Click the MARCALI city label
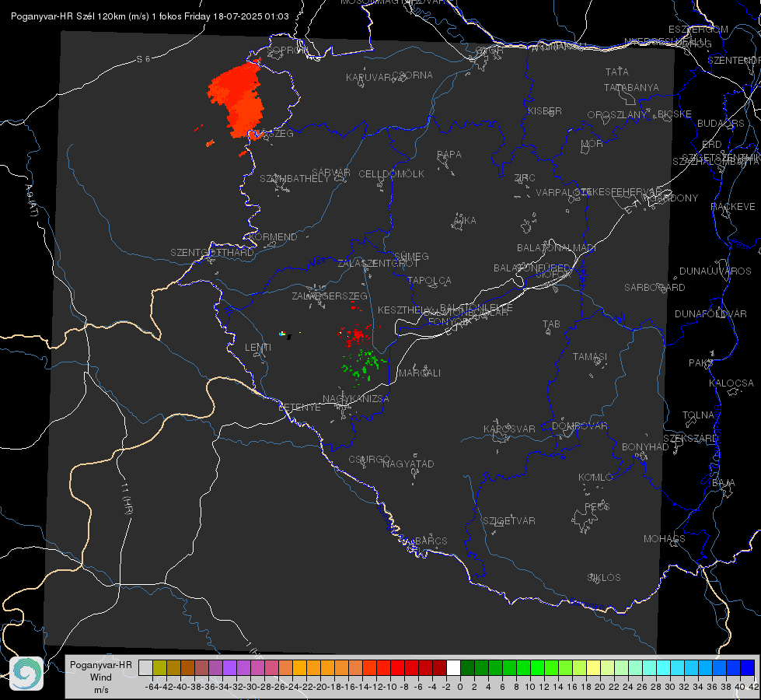Screen dimensions: 761x700 [420, 373]
